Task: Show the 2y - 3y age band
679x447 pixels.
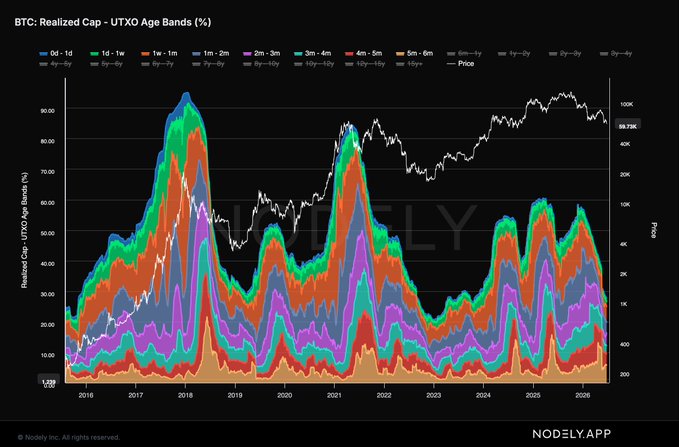Action: tap(565, 53)
